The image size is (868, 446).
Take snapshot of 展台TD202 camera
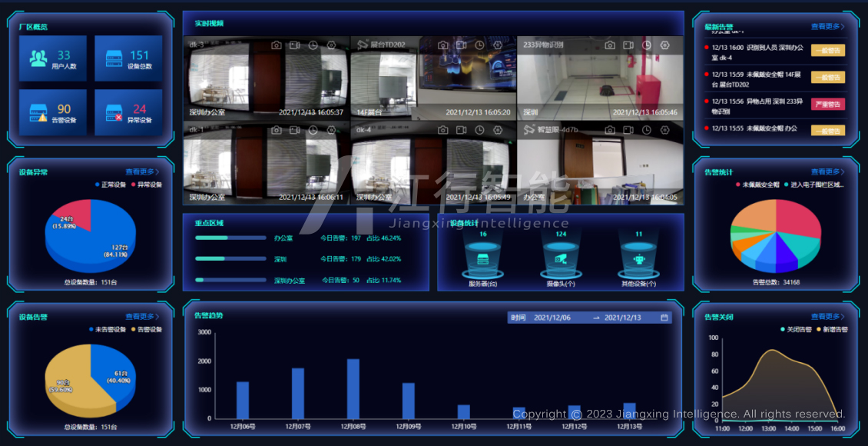[443, 45]
